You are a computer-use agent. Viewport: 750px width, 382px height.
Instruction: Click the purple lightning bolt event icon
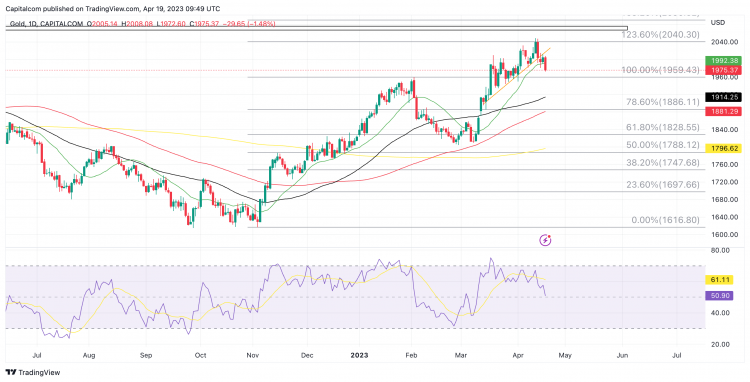point(545,240)
